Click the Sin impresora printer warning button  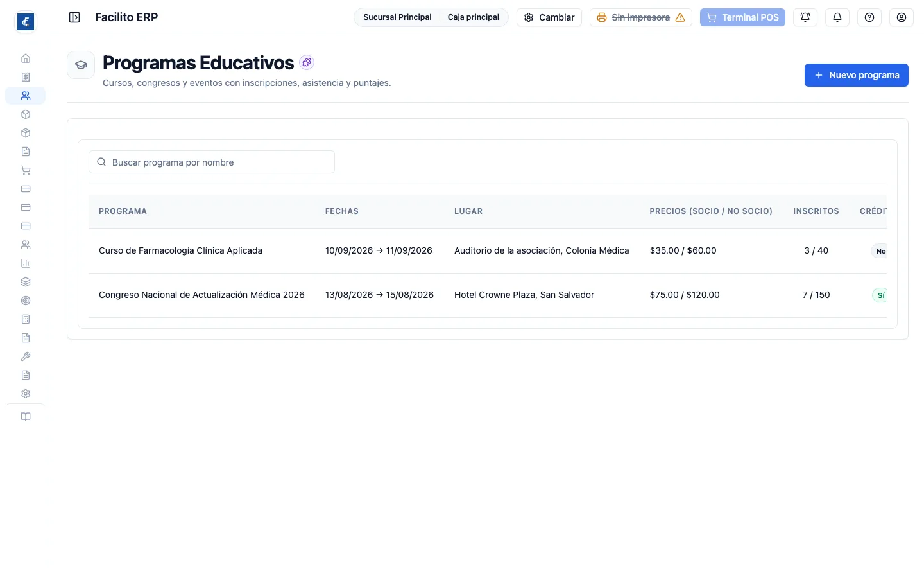(640, 17)
